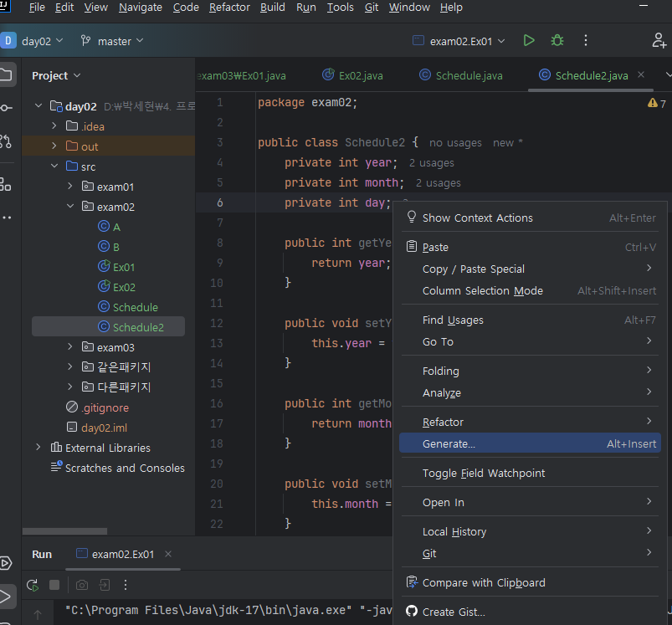672x625 pixels.
Task: Show the hidden editor tabs dropdown arrow
Action: 668,74
